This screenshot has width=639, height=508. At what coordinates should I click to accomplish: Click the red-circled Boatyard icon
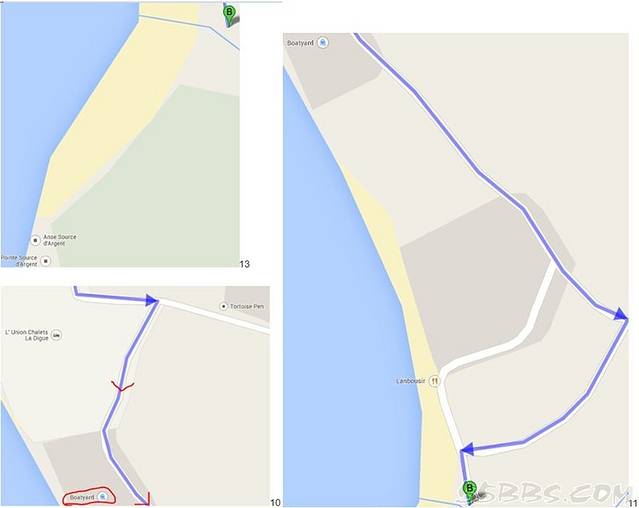(x=103, y=497)
